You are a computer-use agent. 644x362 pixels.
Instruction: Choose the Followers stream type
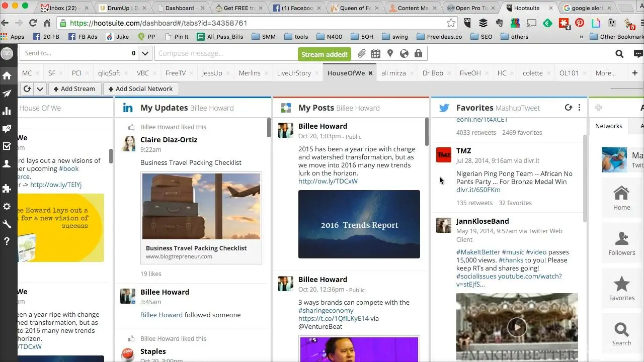tap(621, 243)
